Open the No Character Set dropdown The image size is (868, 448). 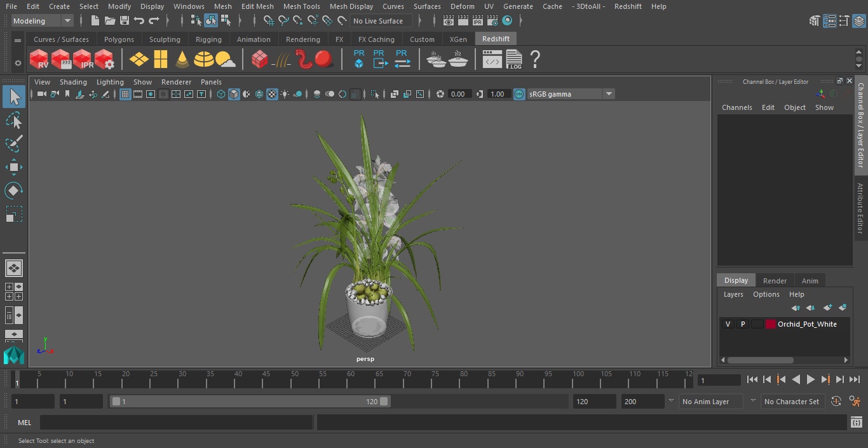(x=792, y=402)
